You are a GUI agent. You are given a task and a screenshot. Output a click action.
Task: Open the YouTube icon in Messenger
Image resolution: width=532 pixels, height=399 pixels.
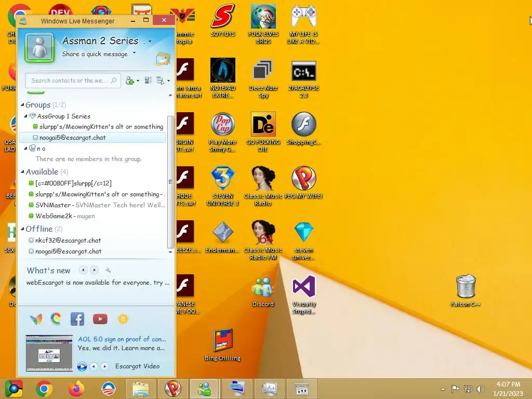tap(100, 319)
